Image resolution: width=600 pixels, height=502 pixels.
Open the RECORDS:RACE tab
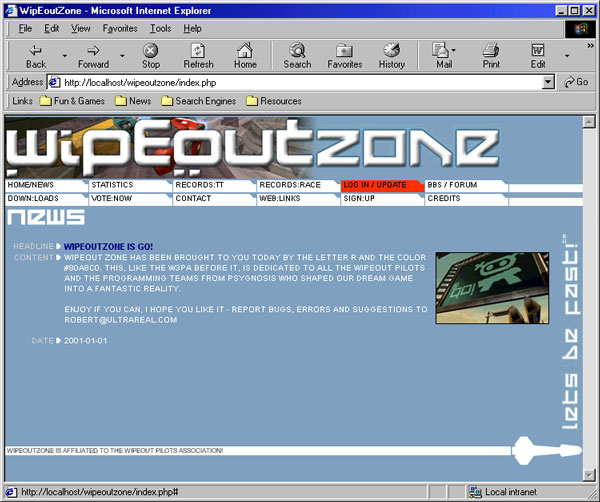point(298,186)
